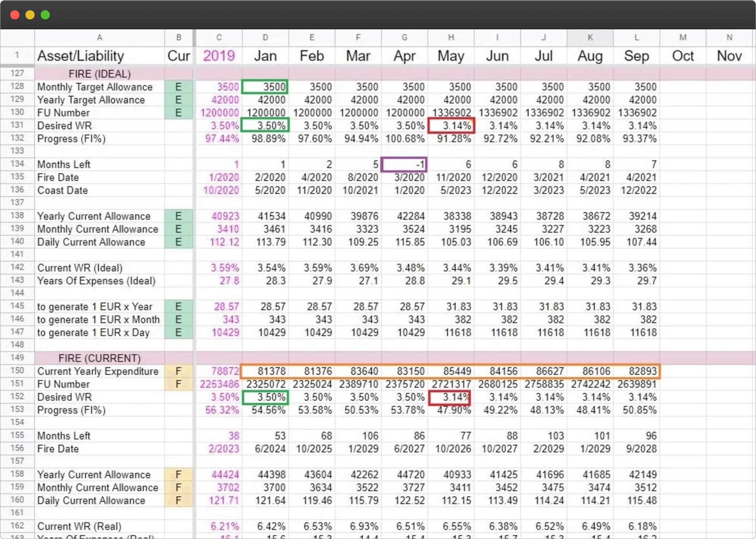Click the 'Cur' header cell
Image resolution: width=756 pixels, height=539 pixels.
[179, 56]
